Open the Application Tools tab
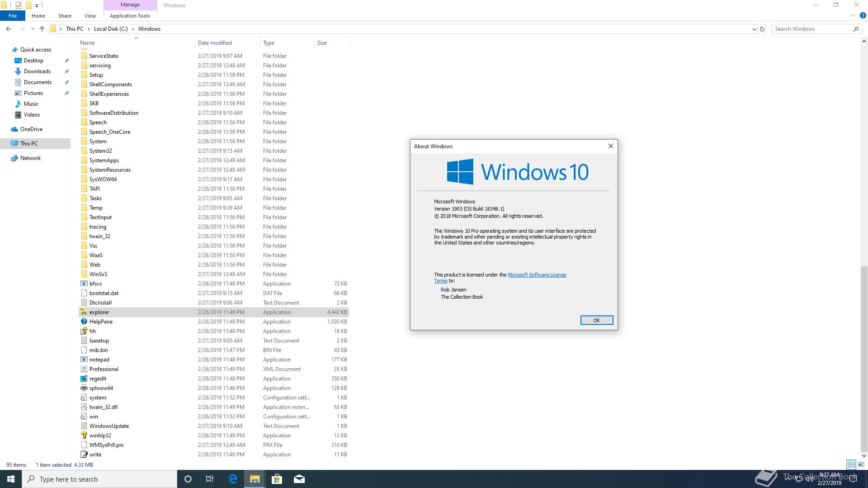This screenshot has width=868, height=488. click(x=130, y=16)
